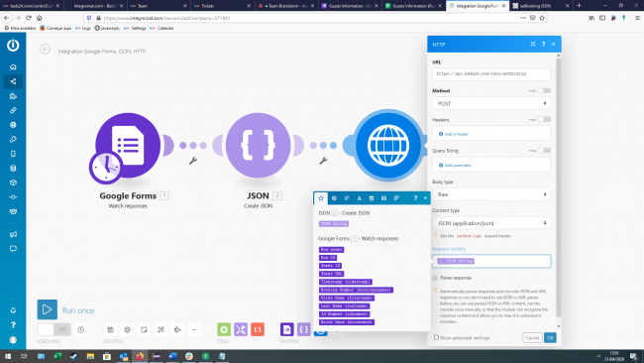Switch to the date functions calendar tab
Screen dimensions: 644x363
pos(372,198)
